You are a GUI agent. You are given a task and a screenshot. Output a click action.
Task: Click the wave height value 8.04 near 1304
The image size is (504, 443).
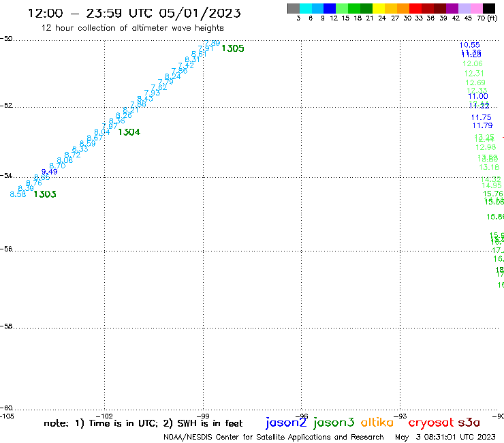pos(102,132)
